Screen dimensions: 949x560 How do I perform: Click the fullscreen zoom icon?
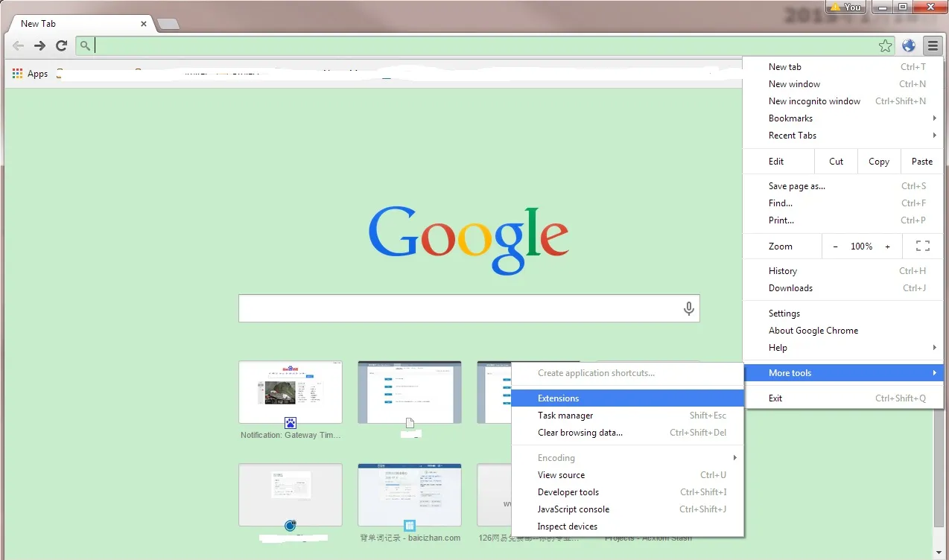tap(922, 246)
